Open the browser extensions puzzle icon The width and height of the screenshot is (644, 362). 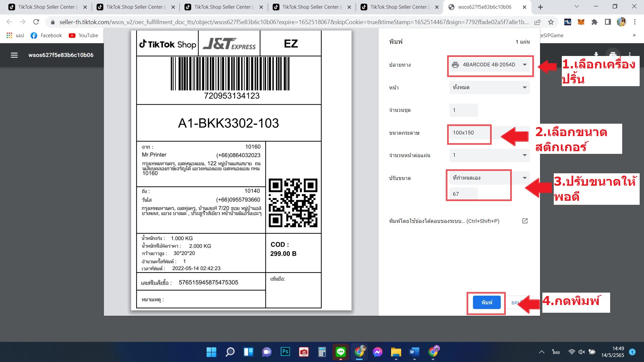(594, 22)
